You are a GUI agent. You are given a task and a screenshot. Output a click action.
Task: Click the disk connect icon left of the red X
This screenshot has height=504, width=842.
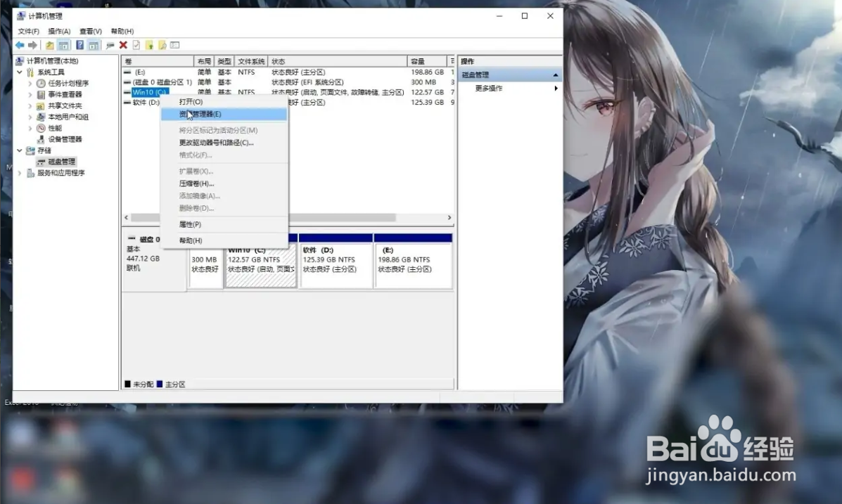click(x=110, y=45)
